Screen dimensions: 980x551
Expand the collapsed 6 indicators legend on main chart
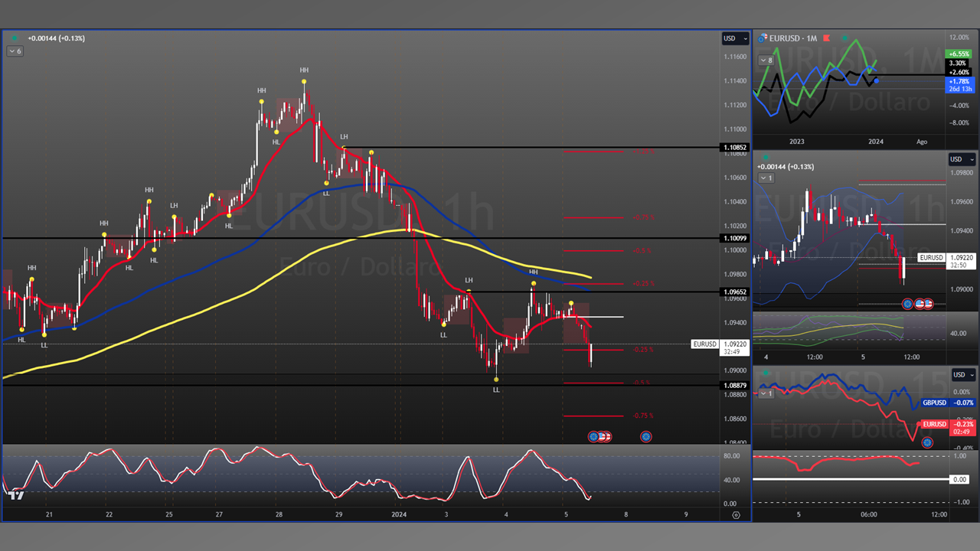pyautogui.click(x=15, y=51)
